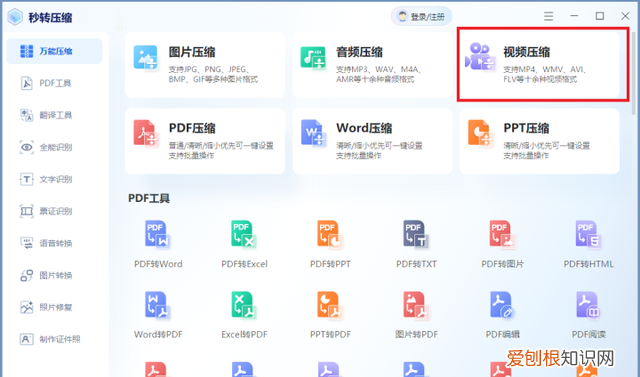Select PDF工具 in the sidebar
Viewport: 640px width, 377px height.
tap(54, 83)
